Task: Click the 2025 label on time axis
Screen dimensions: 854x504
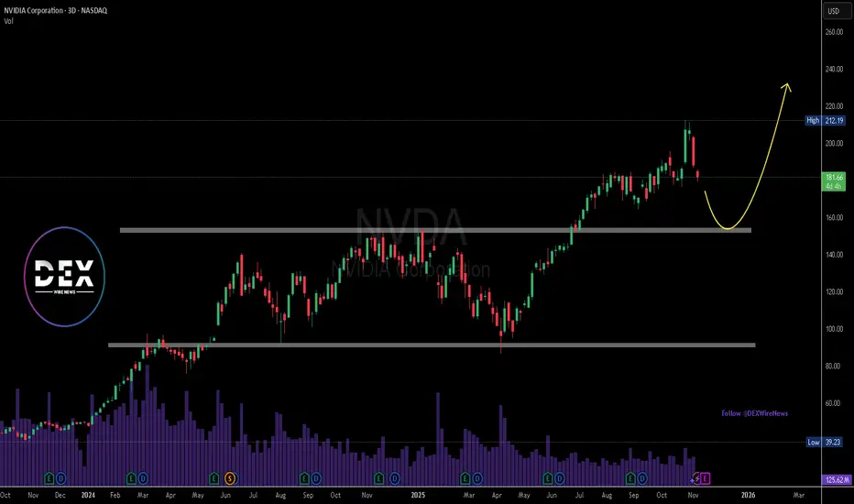Action: click(418, 495)
